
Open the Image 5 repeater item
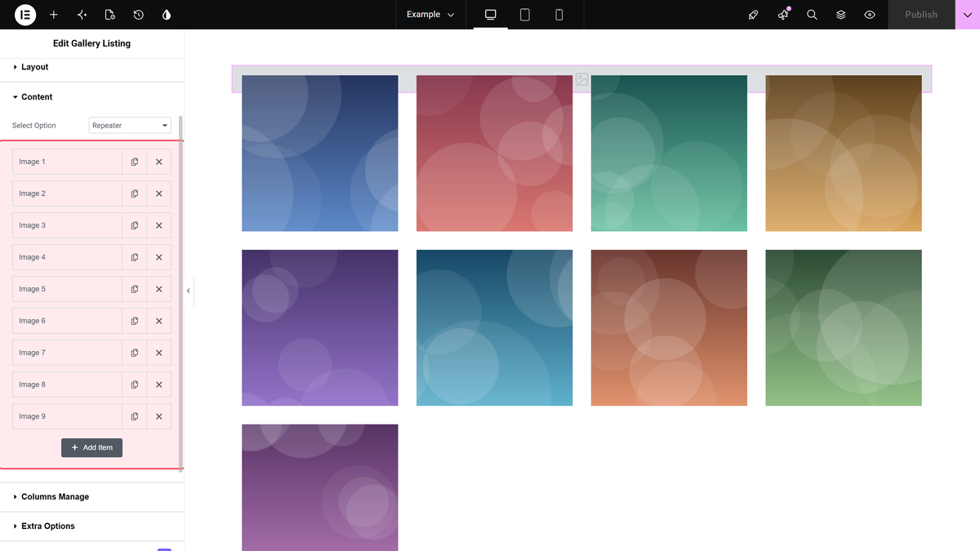[67, 289]
